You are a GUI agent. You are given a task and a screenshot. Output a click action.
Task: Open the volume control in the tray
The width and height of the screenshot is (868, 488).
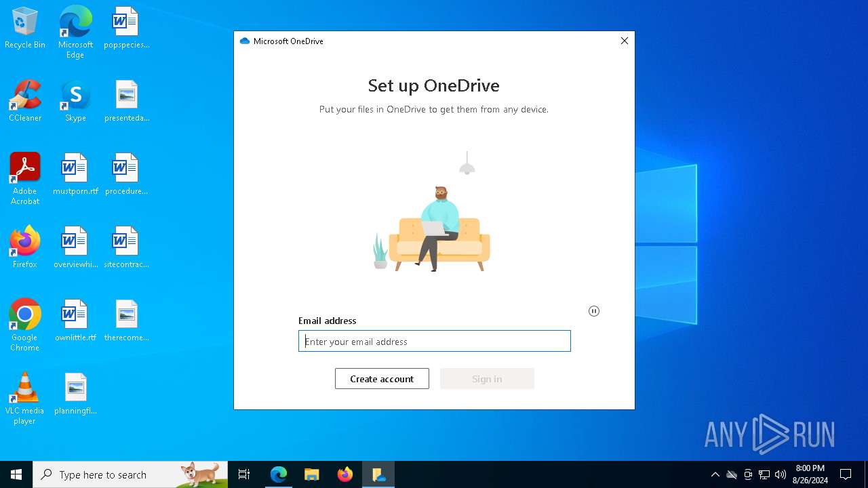click(x=781, y=474)
